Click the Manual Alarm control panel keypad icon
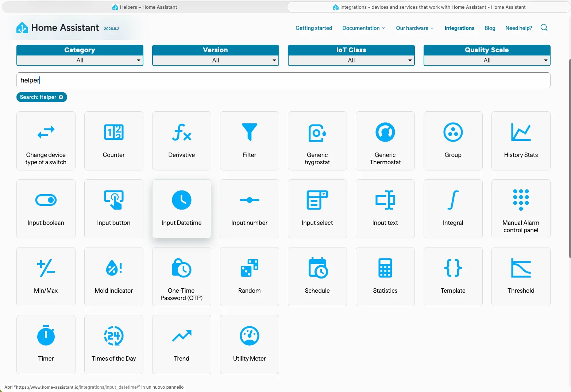This screenshot has width=571, height=392. 521,200
